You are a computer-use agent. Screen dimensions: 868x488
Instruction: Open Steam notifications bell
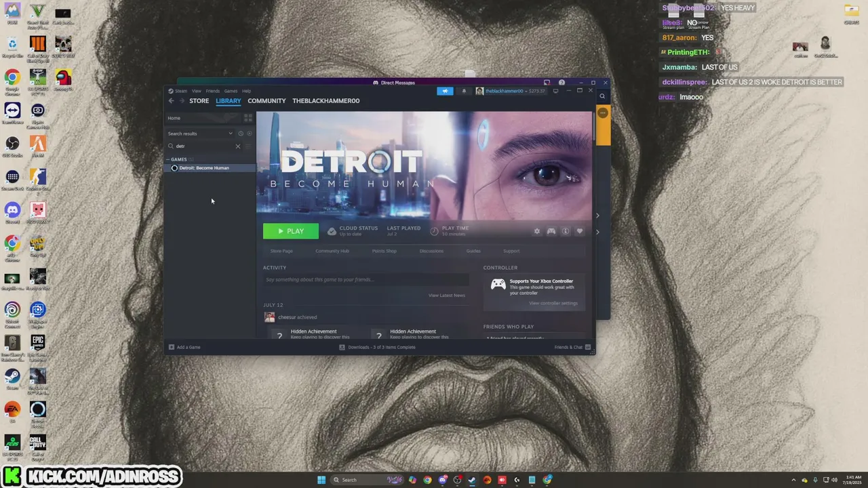pyautogui.click(x=464, y=91)
